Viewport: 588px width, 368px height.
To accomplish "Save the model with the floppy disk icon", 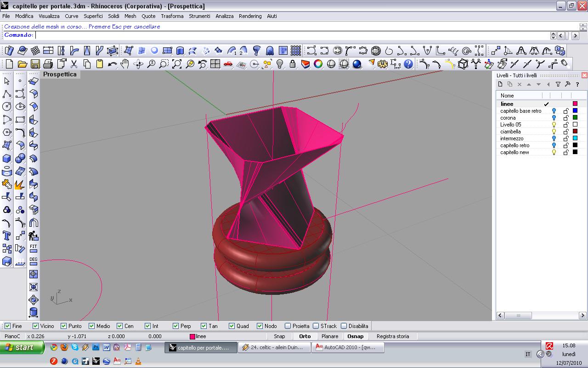I will [x=35, y=64].
